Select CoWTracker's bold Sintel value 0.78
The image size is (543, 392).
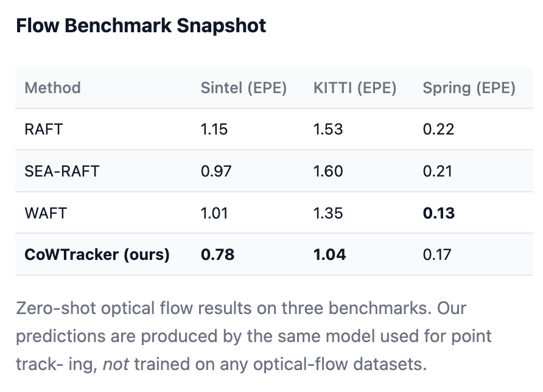[217, 254]
